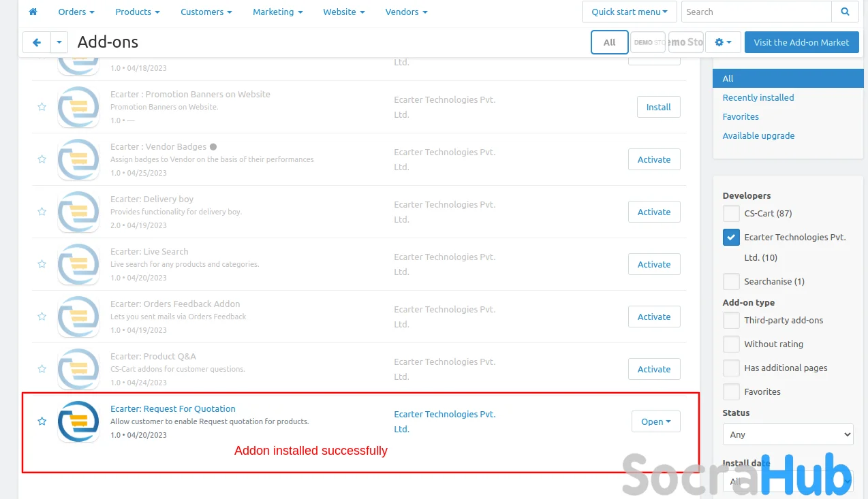The image size is (868, 499).
Task: Open the Marketing menu
Action: pos(277,12)
